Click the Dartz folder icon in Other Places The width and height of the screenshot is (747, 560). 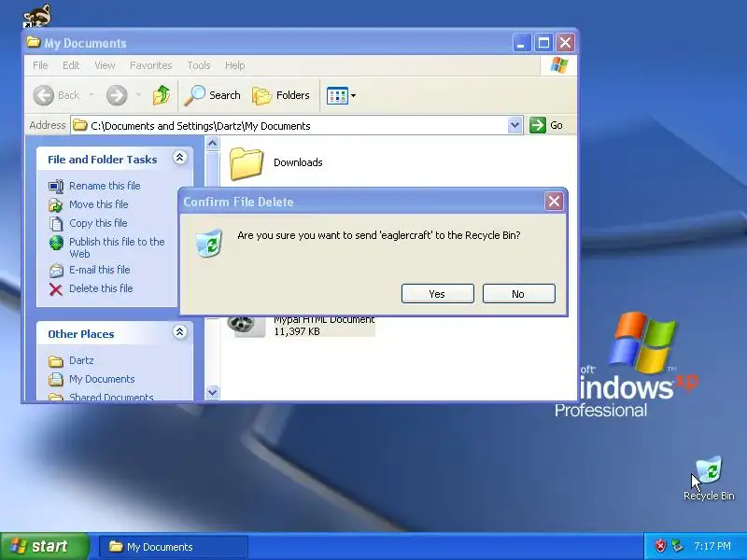click(56, 361)
